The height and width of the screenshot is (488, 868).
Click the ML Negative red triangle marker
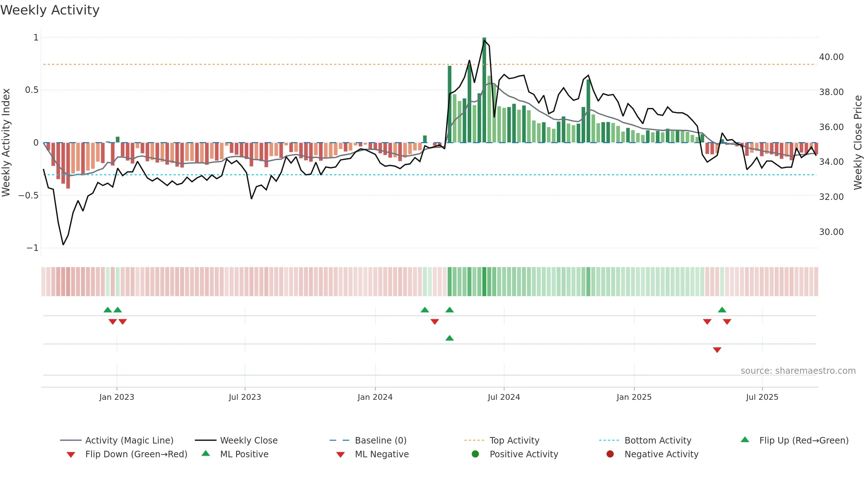(x=717, y=350)
